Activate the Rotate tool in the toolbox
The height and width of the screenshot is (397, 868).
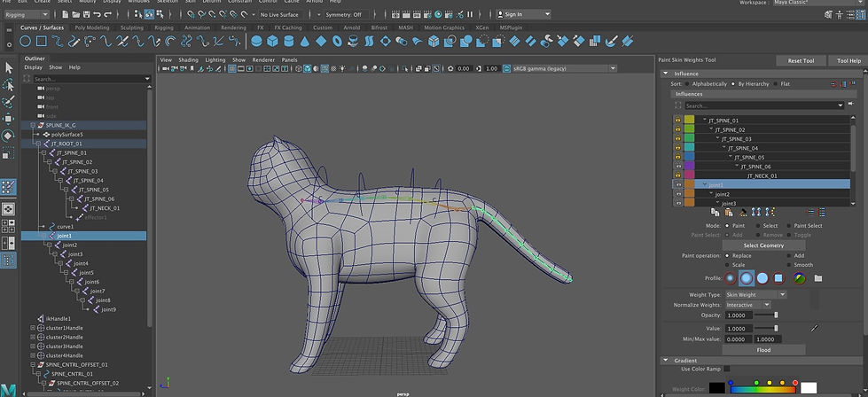point(9,136)
